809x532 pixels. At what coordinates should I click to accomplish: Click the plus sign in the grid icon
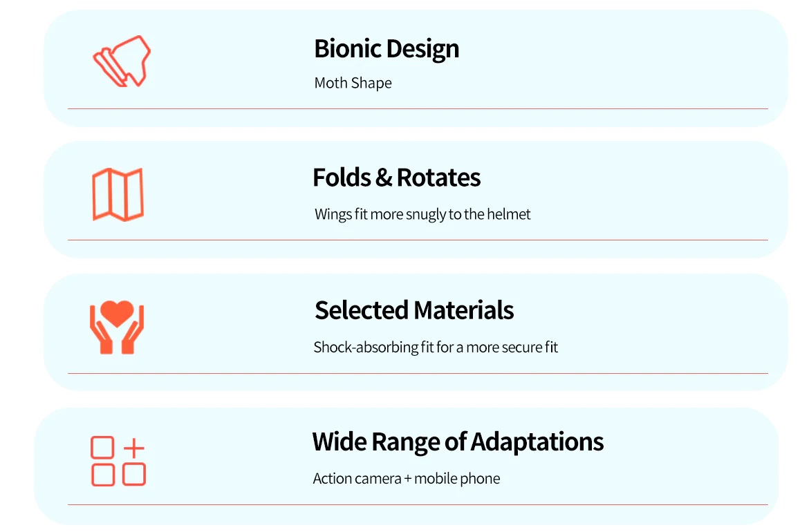134,448
